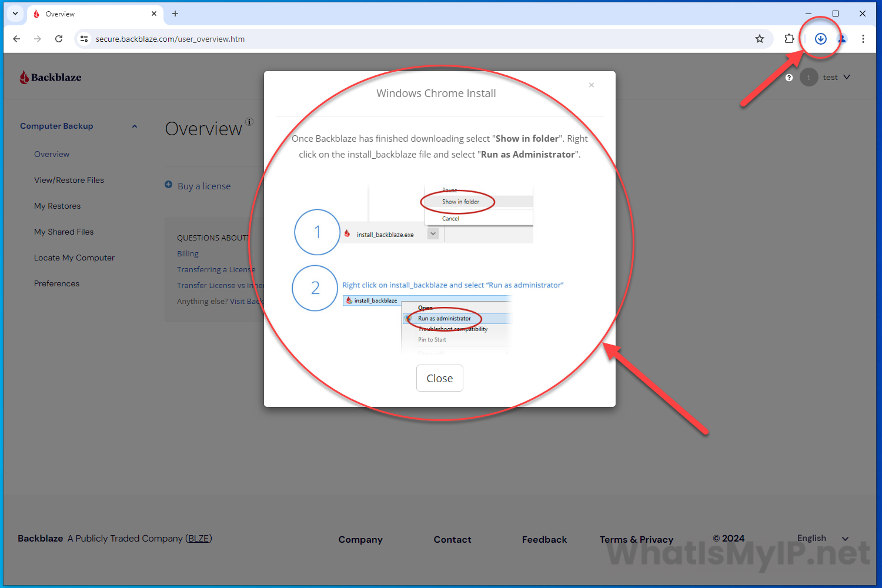Viewport: 882px width, 588px height.
Task: Click Feedback in the footer
Action: tap(544, 539)
